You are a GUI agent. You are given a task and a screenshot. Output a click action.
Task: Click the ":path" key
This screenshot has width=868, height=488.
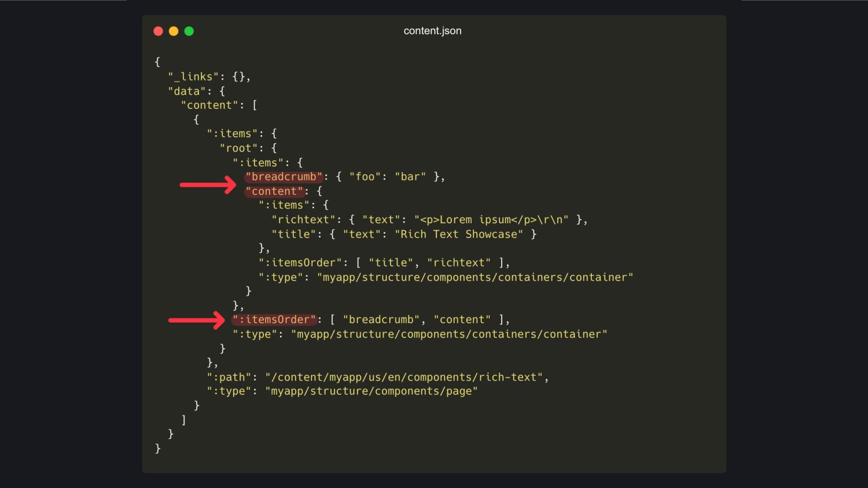229,378
